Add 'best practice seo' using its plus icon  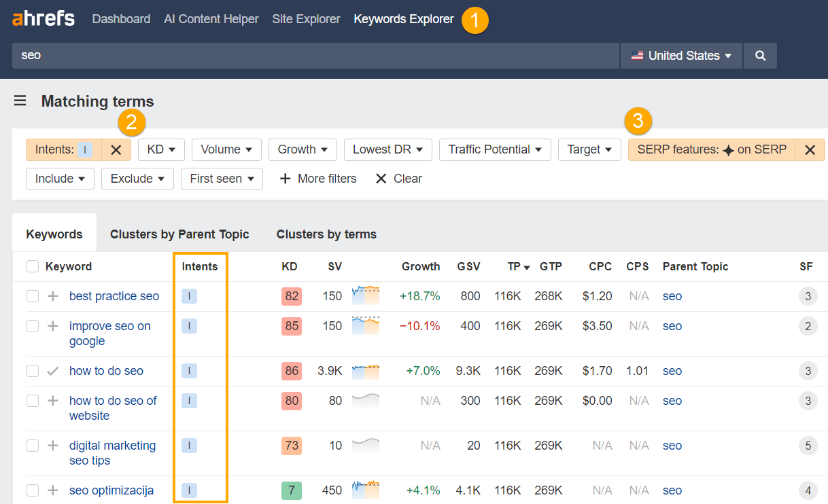click(52, 296)
